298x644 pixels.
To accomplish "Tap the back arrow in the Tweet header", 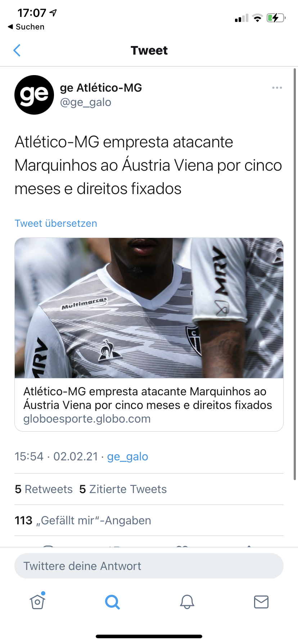I will tap(17, 50).
